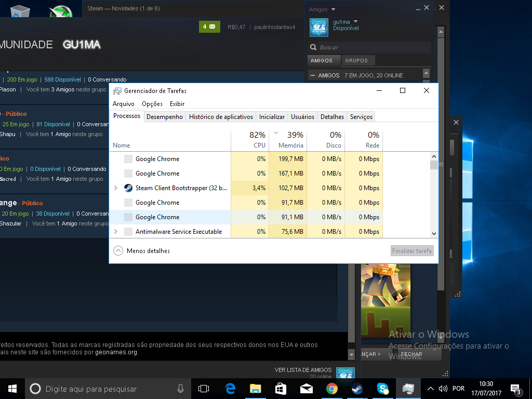Sort processes by the Memória column

coord(288,140)
